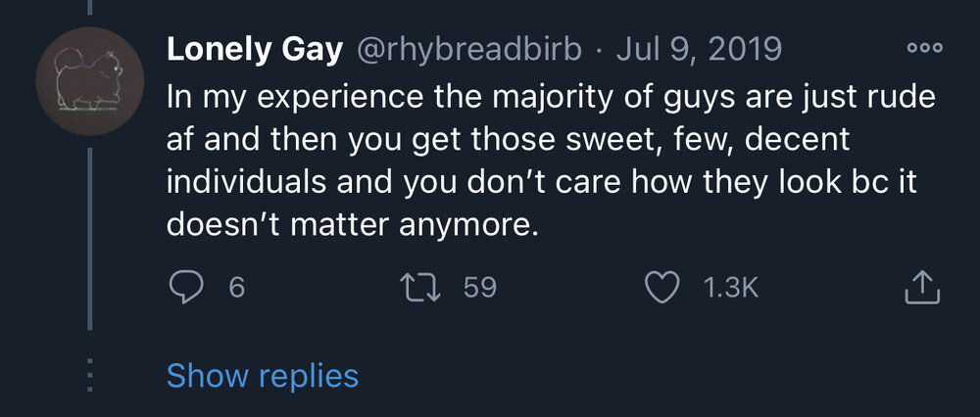
Task: Tap the retweet count of 59
Action: point(480,289)
